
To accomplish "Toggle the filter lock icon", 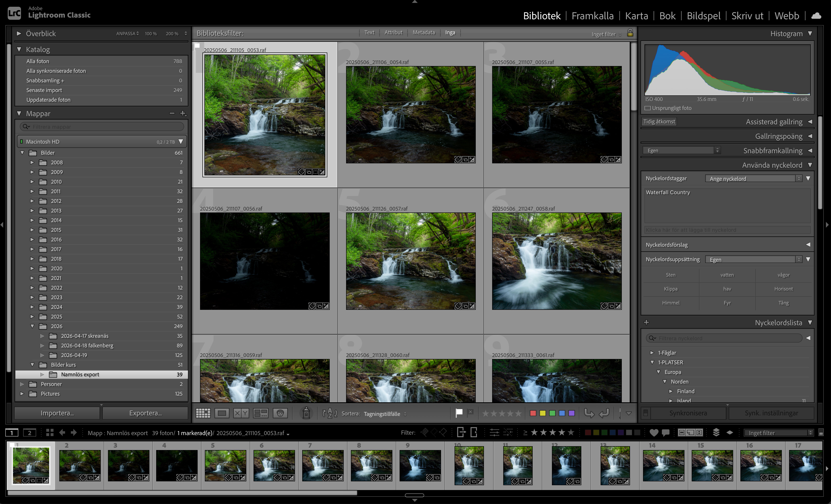I will point(630,33).
